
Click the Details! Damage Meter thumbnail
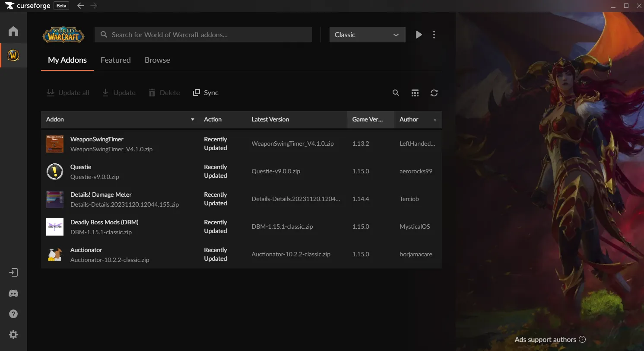(55, 199)
